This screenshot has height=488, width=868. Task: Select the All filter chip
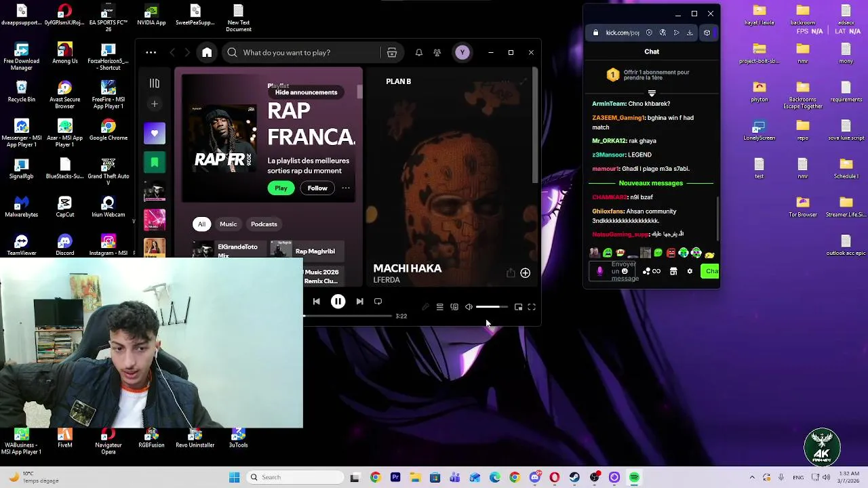click(x=201, y=224)
